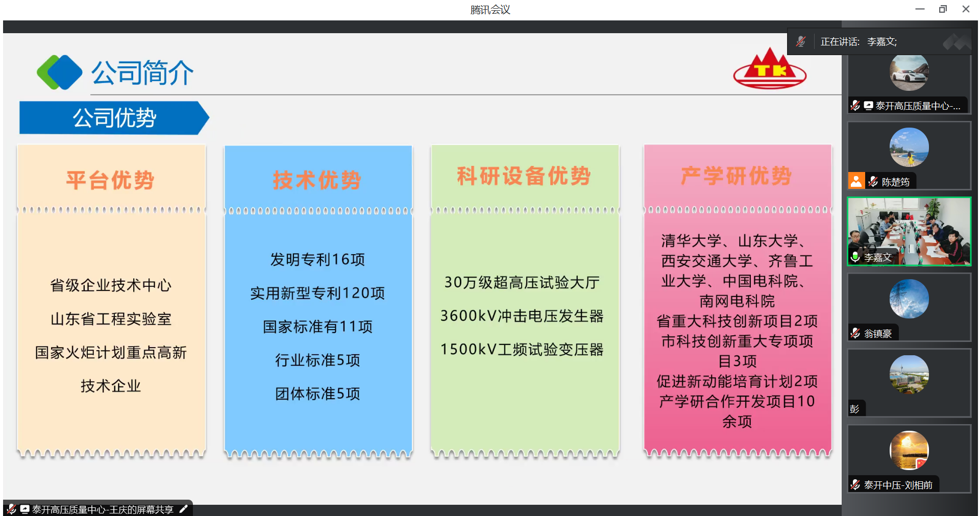980x516 pixels.
Task: Click the text 1500kV工频试验变压器
Action: click(x=522, y=350)
